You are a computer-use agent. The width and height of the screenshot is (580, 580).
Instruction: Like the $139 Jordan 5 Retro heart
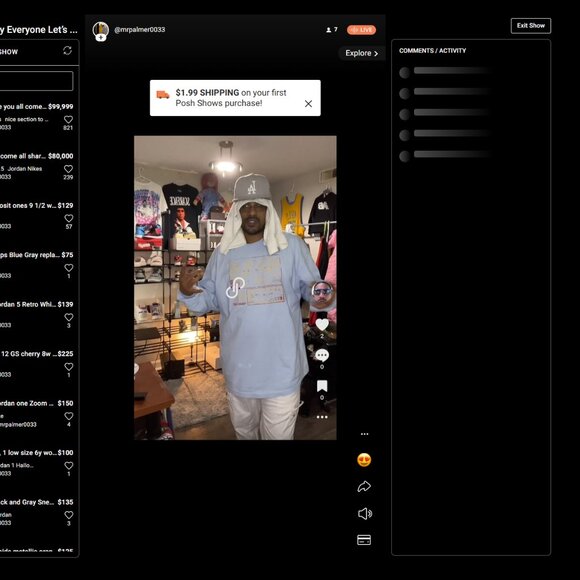pos(68,317)
